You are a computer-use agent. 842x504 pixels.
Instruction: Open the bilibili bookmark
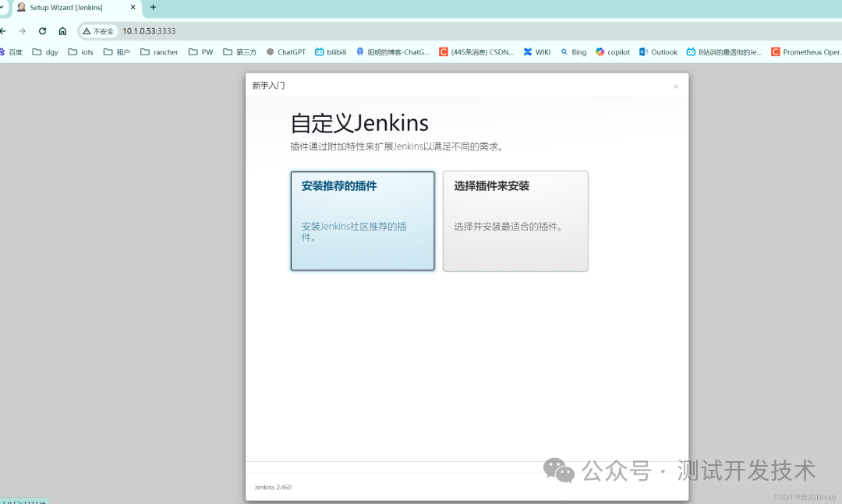pos(331,52)
